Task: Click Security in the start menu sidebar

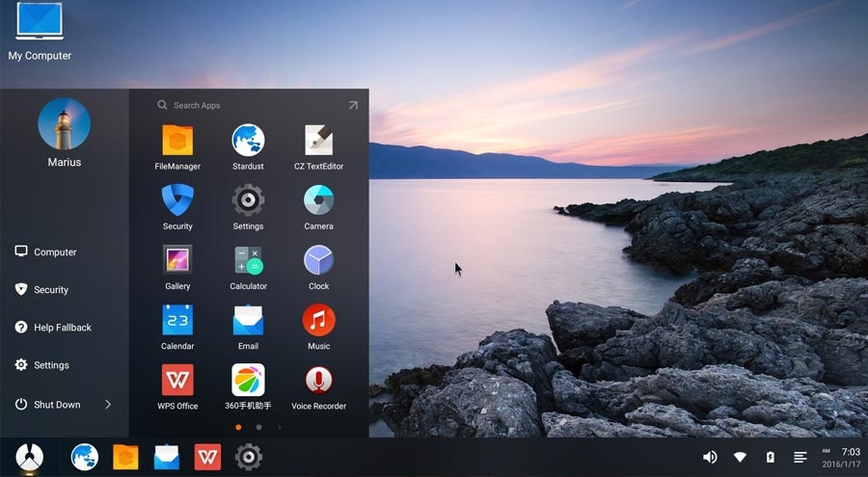Action: pyautogui.click(x=51, y=289)
